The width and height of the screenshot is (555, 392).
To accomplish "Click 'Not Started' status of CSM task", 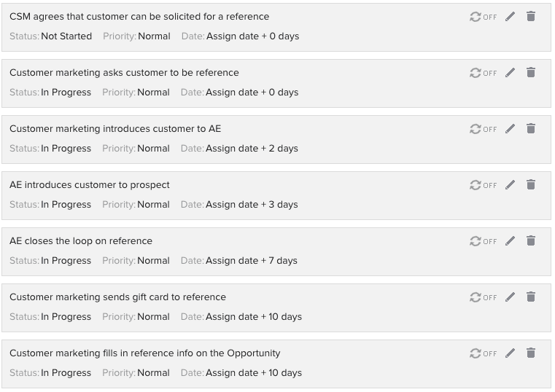I will coord(66,36).
